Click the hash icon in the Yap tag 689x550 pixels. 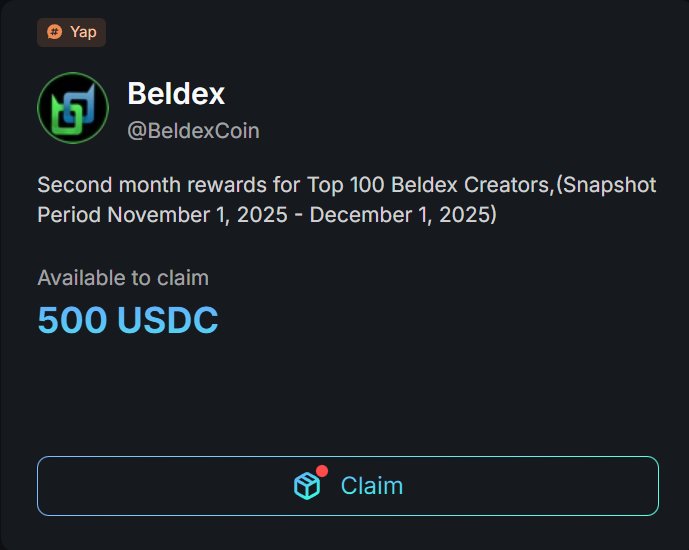point(54,32)
